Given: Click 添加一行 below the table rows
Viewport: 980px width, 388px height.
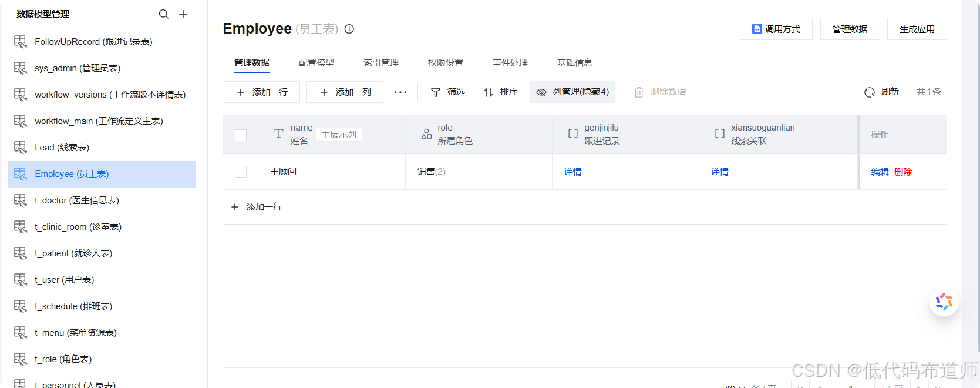Looking at the screenshot, I should (257, 207).
